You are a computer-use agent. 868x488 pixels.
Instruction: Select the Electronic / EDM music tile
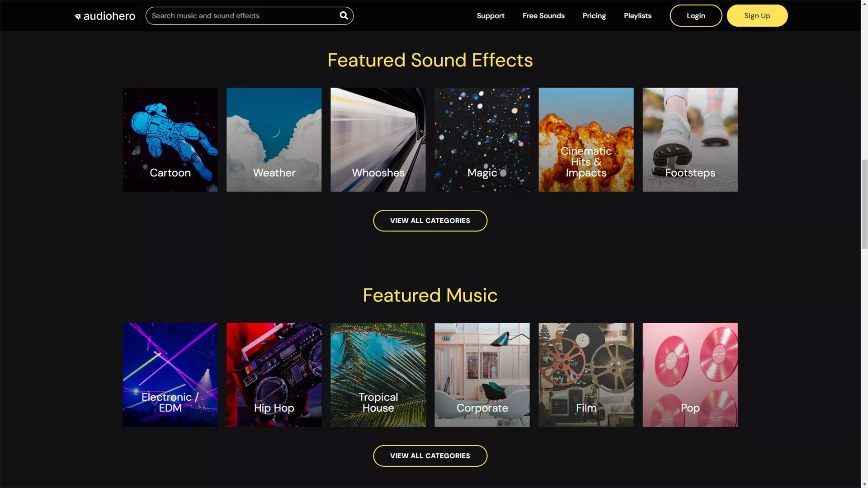(170, 375)
